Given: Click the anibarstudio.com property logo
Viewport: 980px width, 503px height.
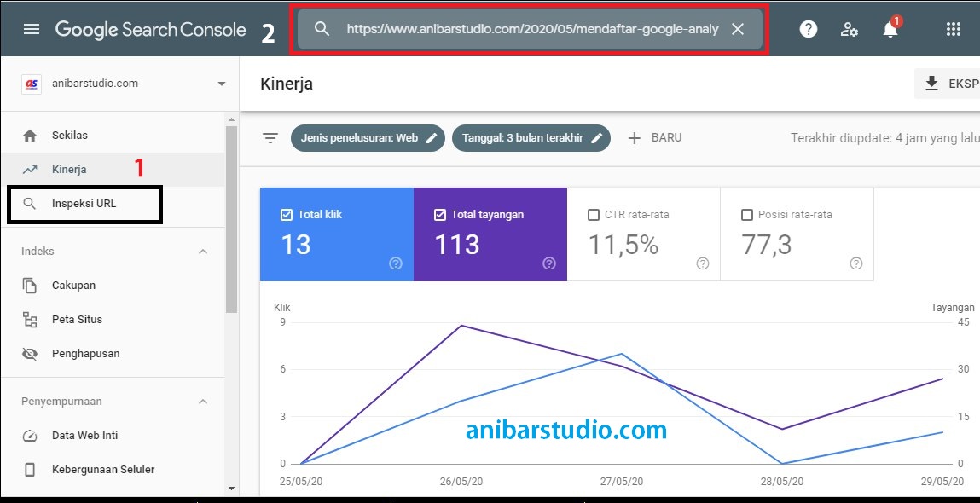Looking at the screenshot, I should pyautogui.click(x=32, y=84).
